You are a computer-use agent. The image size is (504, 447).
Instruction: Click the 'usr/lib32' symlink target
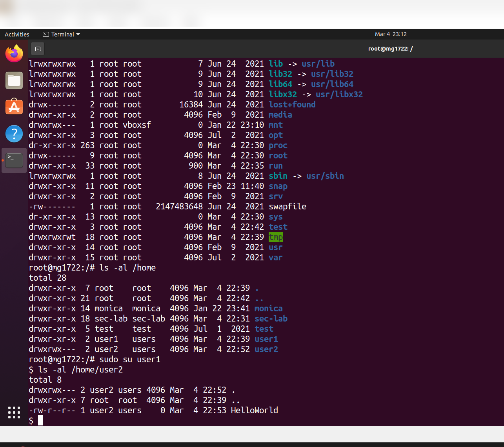332,74
